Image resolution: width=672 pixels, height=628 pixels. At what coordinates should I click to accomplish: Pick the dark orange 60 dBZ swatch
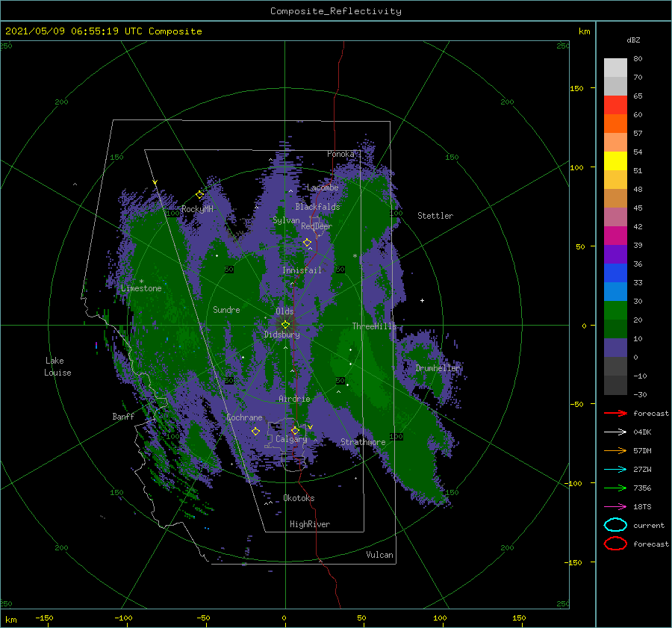615,123
